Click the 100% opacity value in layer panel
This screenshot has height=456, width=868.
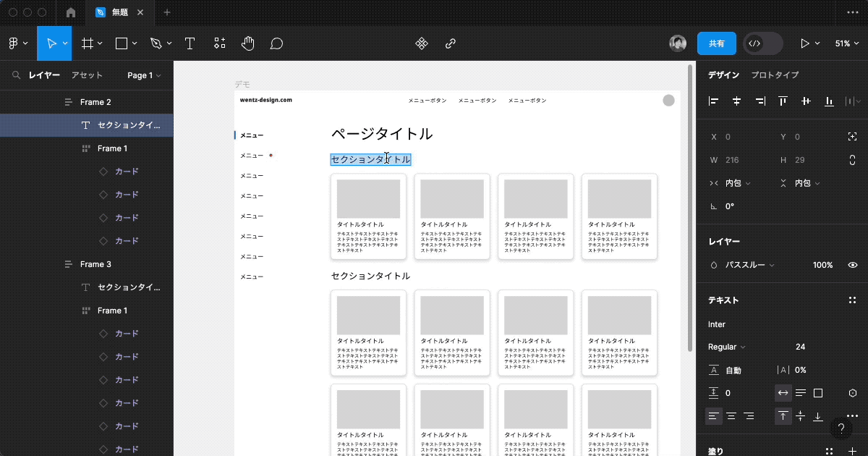(x=822, y=265)
